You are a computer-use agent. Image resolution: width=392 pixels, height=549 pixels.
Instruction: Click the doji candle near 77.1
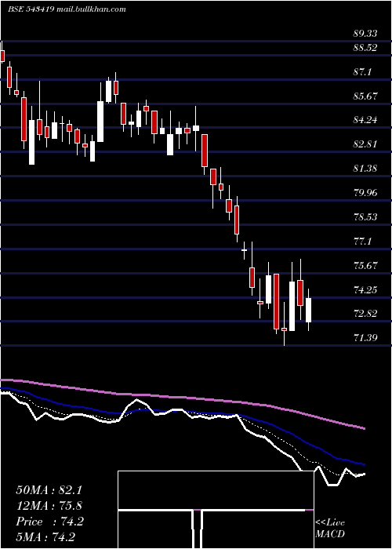(245, 250)
